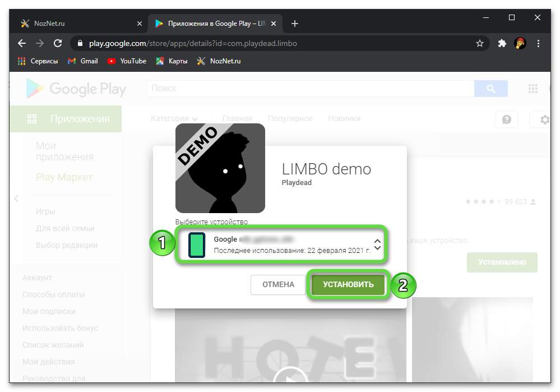560x392 pixels.
Task: Expand the Категории dropdown menu
Action: tap(174, 119)
